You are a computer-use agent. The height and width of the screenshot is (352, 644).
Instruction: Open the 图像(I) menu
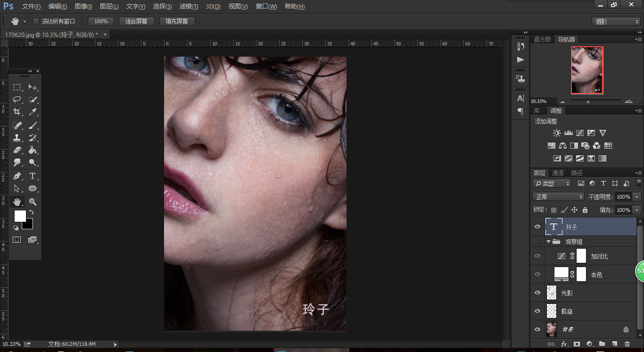point(83,7)
